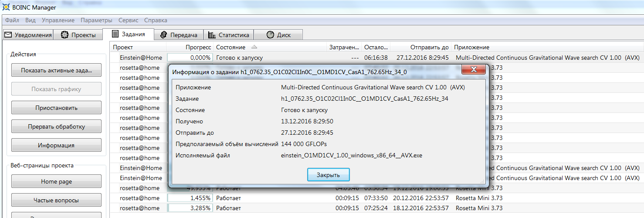Switch to the Проекты tab
Screen dimensions: 644x218
tap(78, 35)
